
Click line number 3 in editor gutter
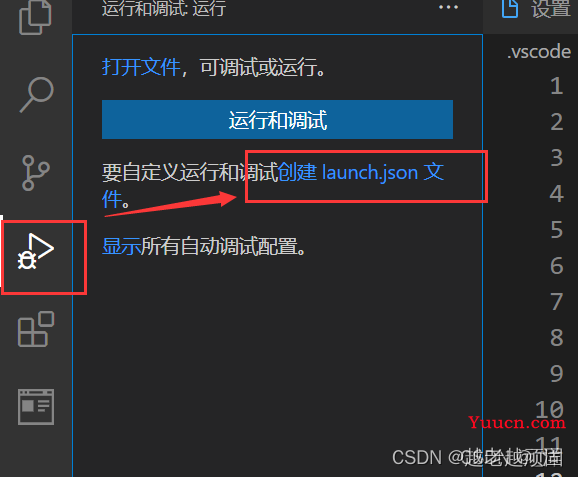(556, 158)
